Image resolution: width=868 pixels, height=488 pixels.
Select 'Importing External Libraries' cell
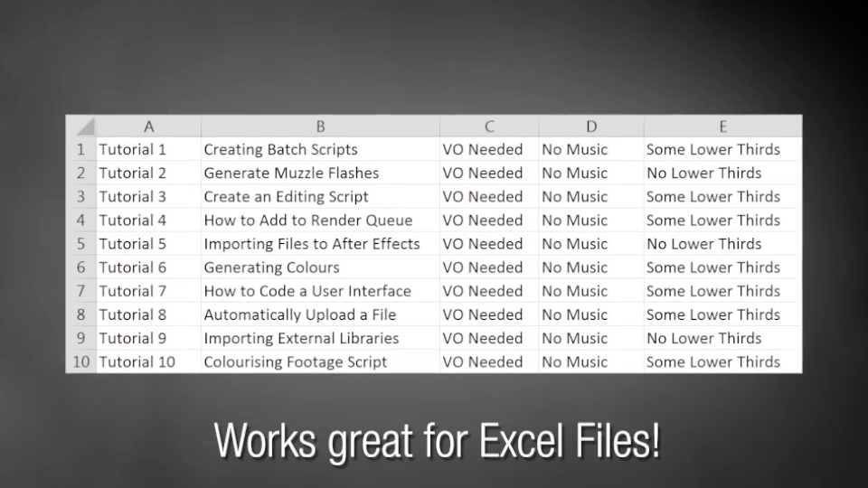pyautogui.click(x=320, y=338)
